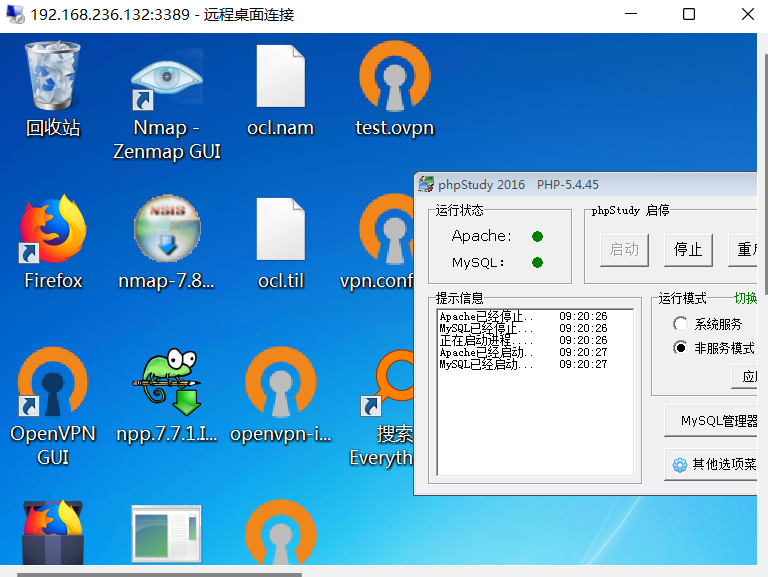Viewport: 768px width, 577px height.
Task: Click the 启动 button in phpStudy
Action: 624,250
